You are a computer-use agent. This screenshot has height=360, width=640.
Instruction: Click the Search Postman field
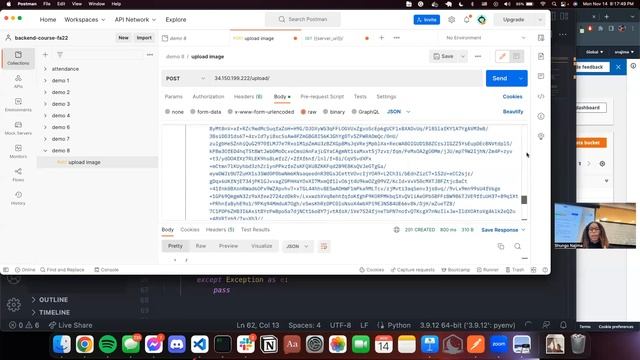[x=303, y=20]
